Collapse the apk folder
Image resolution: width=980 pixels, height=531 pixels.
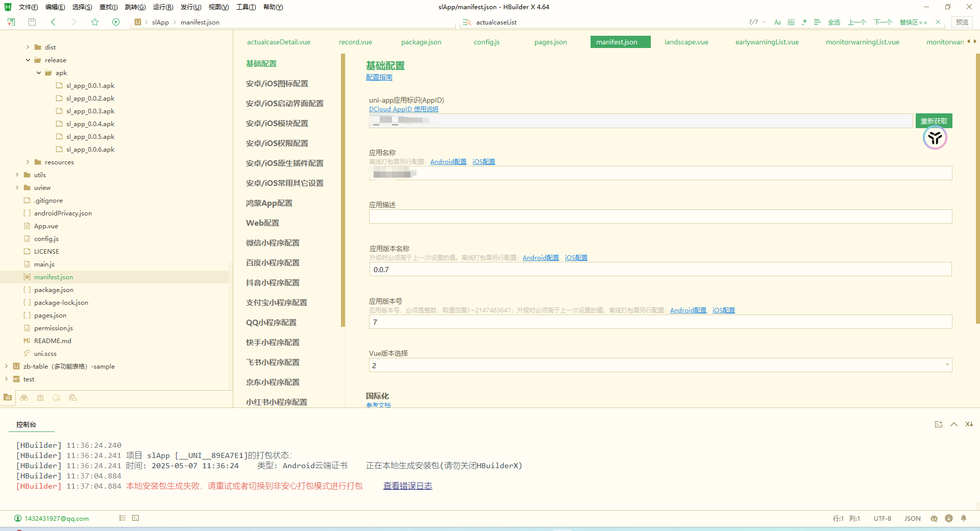(x=39, y=73)
